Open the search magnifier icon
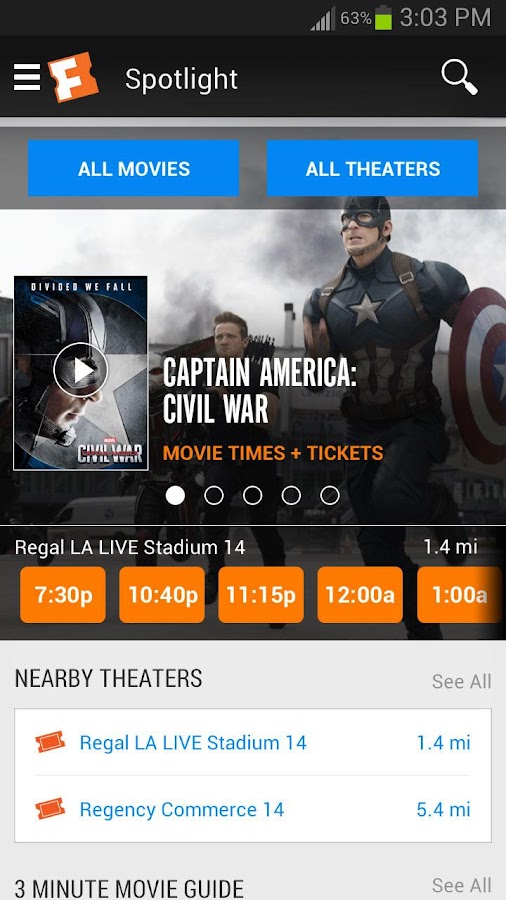506x900 pixels. coord(460,77)
